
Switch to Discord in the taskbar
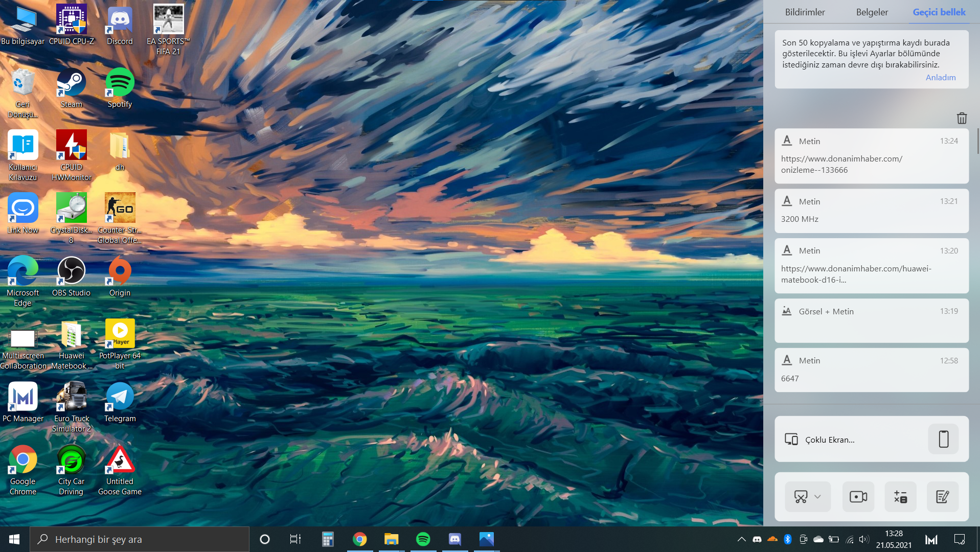(454, 539)
